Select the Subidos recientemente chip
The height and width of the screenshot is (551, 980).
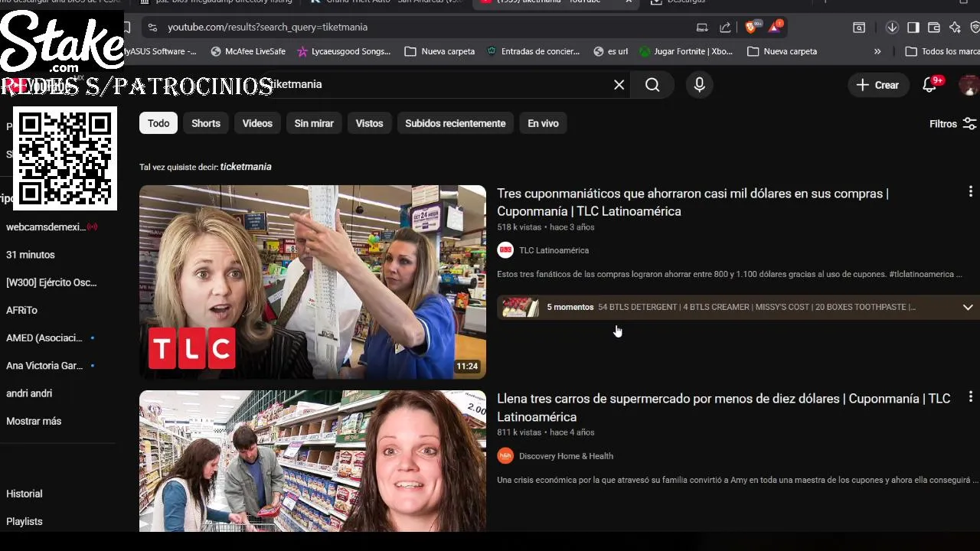(456, 123)
